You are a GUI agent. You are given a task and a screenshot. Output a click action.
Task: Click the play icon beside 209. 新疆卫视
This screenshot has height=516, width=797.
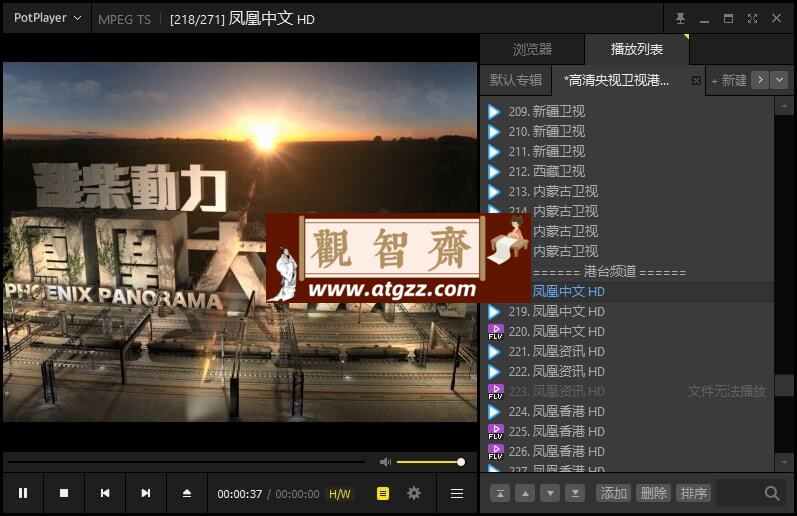pos(494,111)
